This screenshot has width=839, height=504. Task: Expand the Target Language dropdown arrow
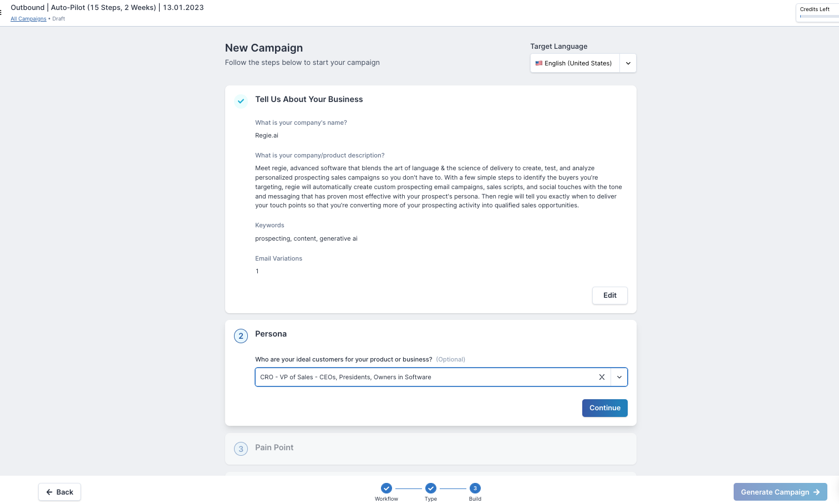click(628, 63)
